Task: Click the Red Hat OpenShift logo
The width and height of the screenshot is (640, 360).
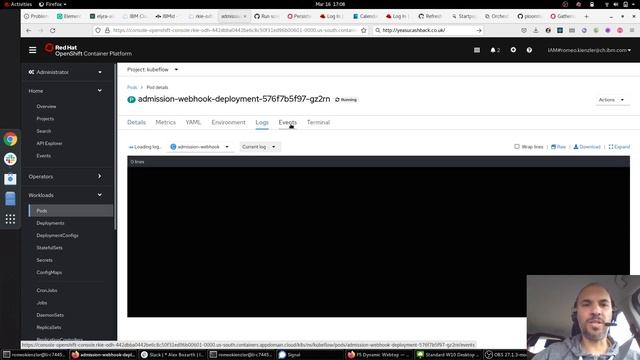Action: tap(88, 50)
